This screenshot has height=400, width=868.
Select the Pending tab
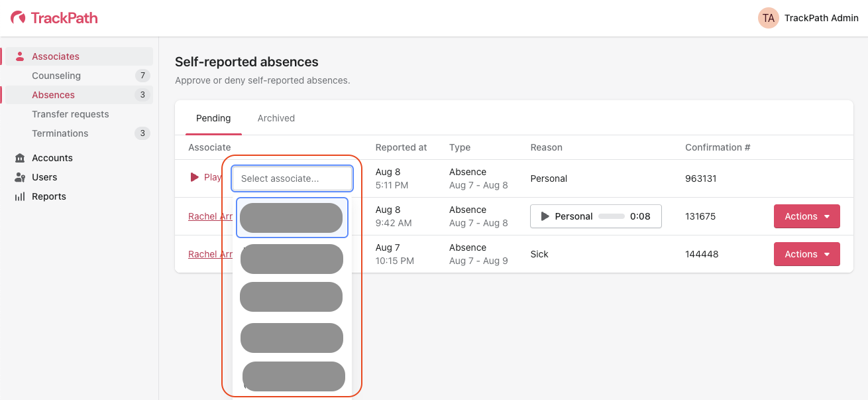point(213,118)
